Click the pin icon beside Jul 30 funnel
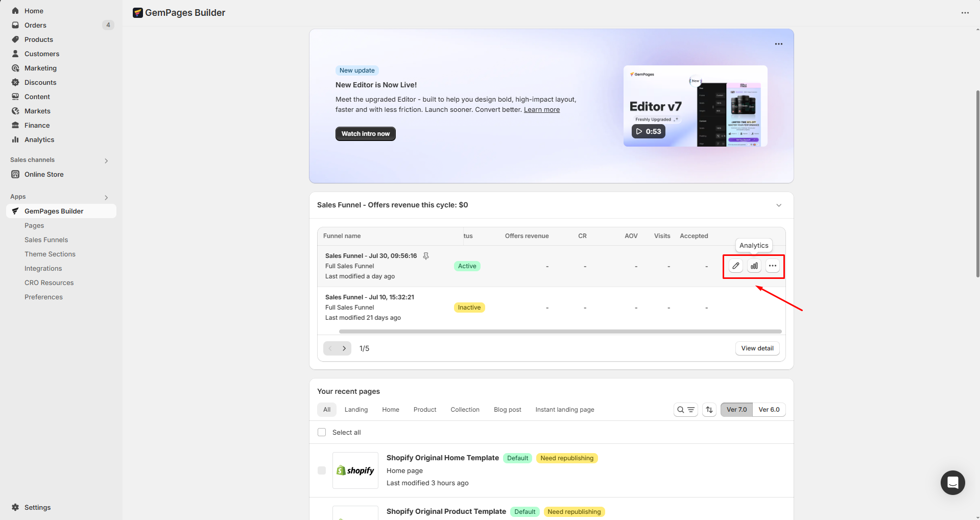The image size is (980, 520). coord(426,256)
